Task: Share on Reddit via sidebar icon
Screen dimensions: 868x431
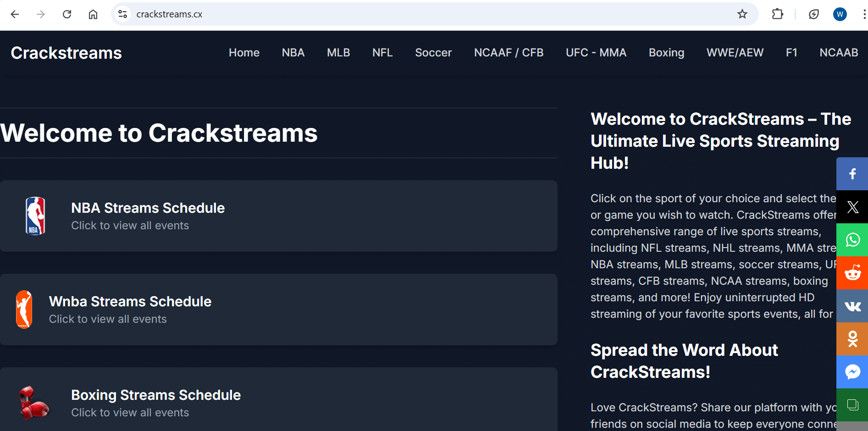Action: [852, 273]
